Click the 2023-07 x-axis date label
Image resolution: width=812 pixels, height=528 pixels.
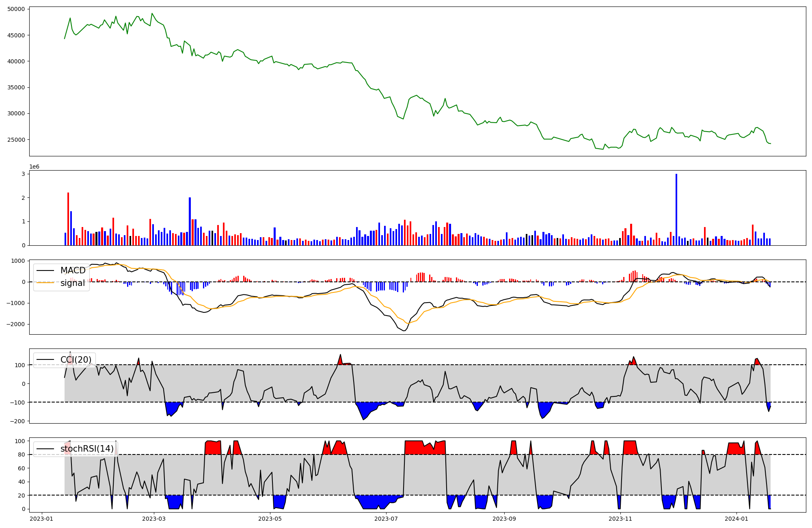[386, 519]
